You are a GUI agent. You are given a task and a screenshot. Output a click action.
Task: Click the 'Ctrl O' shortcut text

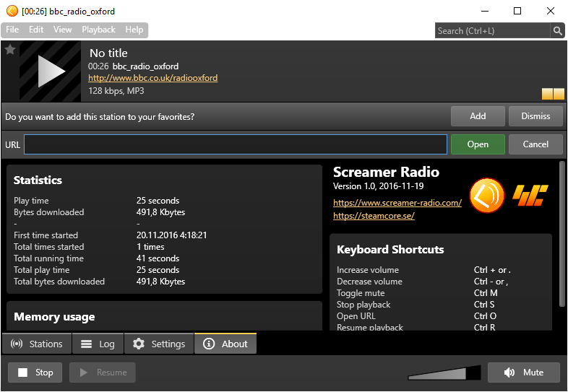coord(485,316)
